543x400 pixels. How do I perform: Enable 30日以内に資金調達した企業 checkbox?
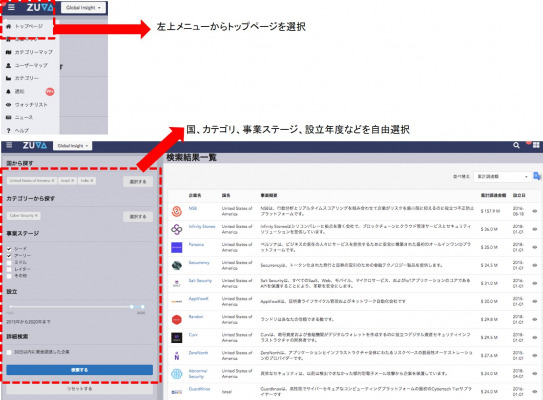coord(9,352)
